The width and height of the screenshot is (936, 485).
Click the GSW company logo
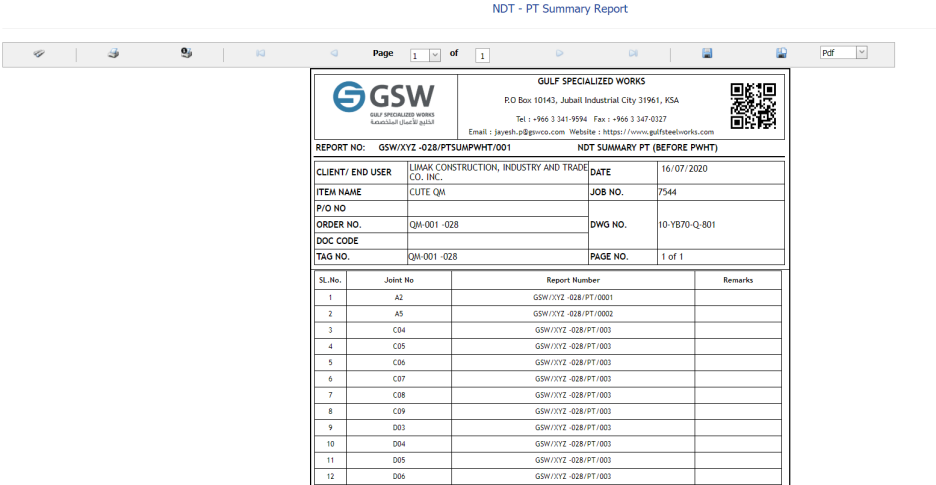(x=384, y=102)
